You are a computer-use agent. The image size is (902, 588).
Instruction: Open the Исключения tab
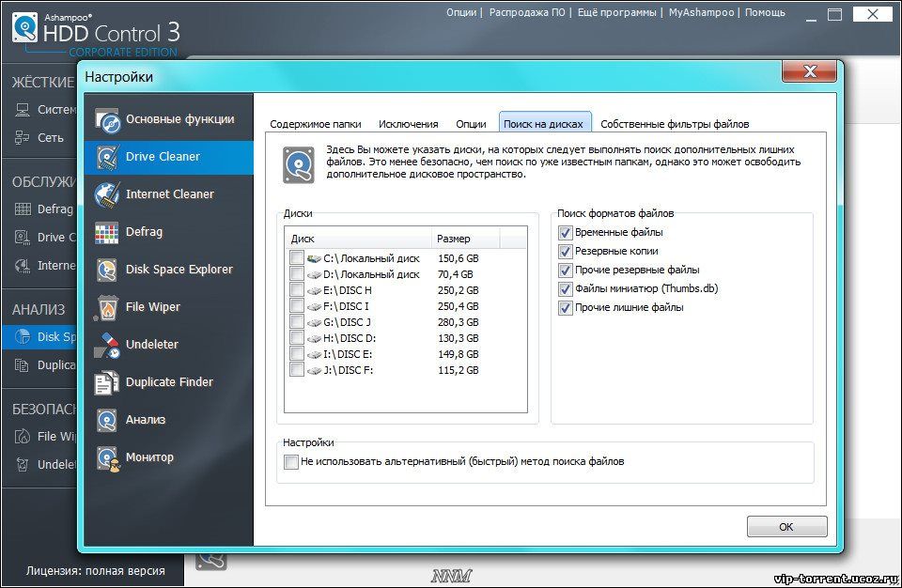coord(408,124)
